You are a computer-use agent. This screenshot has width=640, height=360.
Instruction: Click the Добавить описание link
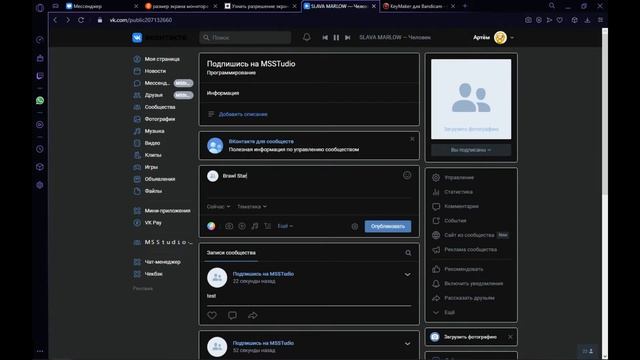pyautogui.click(x=243, y=114)
